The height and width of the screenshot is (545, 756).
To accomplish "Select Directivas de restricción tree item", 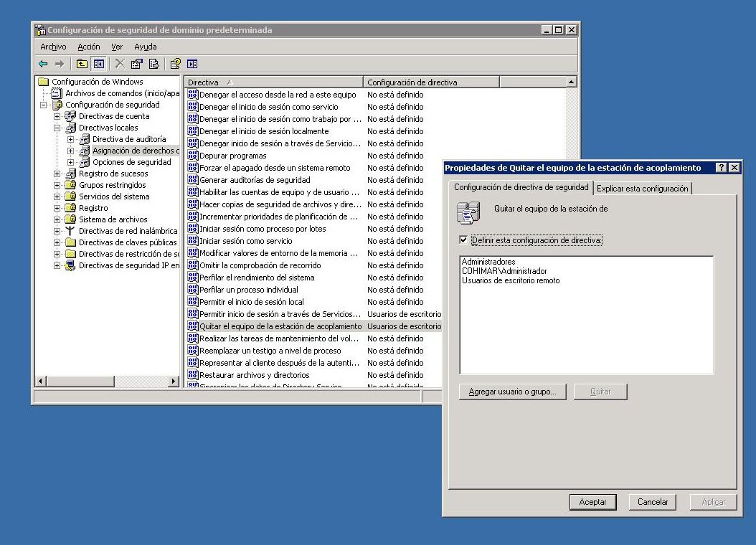I will point(128,254).
